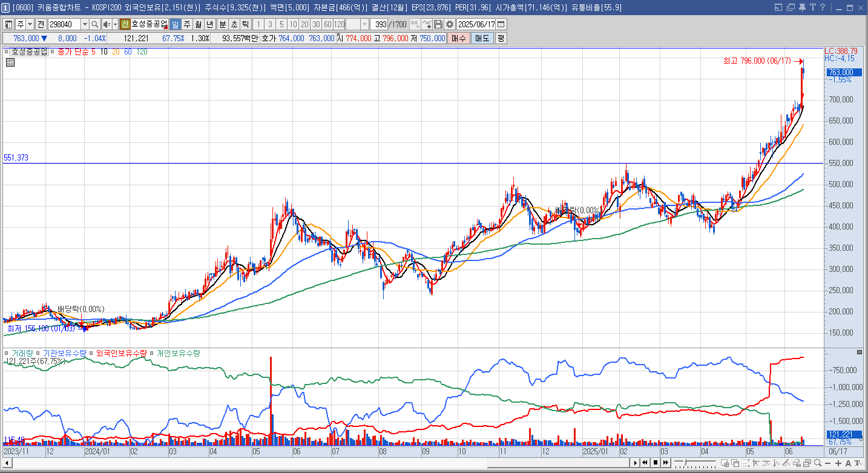Click the plus zoom-in icon at bottom

pos(838,463)
